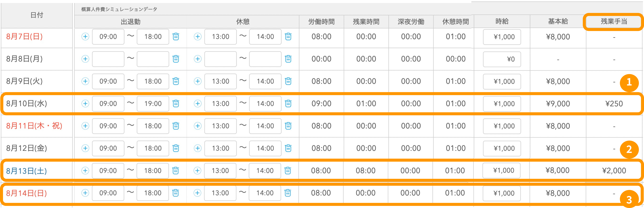Delete attendance time for 8月10日(水)
The height and width of the screenshot is (208, 644).
click(x=176, y=104)
